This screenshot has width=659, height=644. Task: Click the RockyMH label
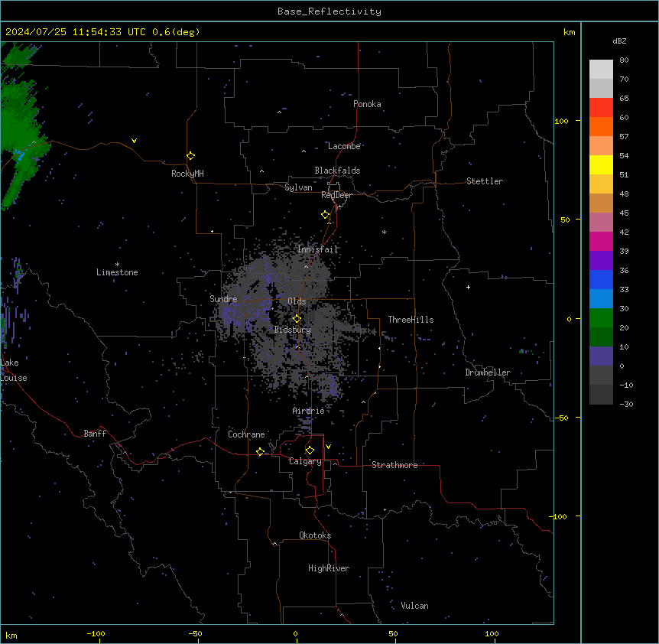click(187, 174)
